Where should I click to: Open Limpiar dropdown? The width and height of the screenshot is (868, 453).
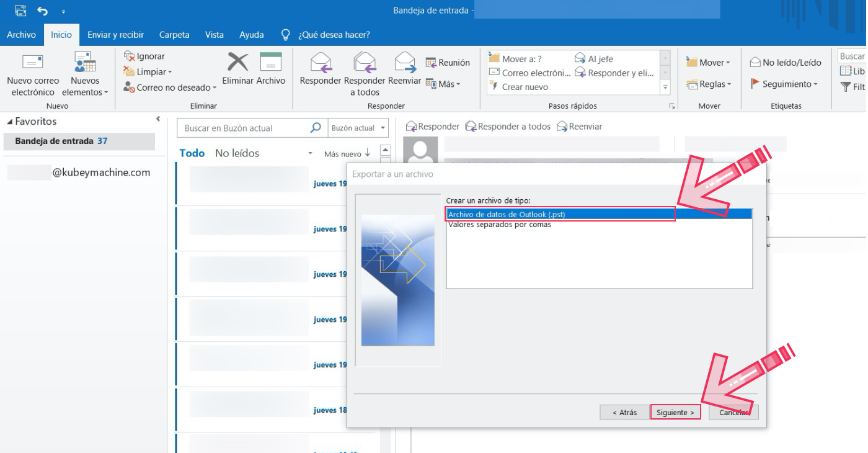(148, 72)
